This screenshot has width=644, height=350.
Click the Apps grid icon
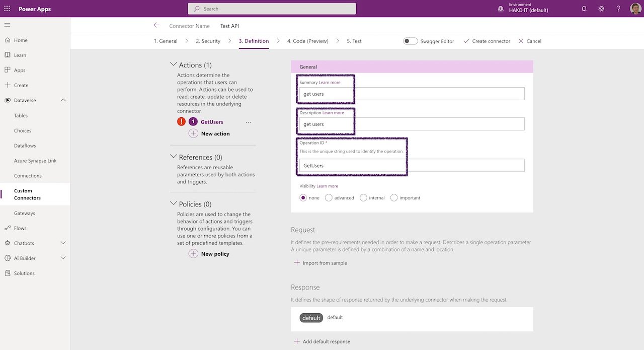pos(7,70)
